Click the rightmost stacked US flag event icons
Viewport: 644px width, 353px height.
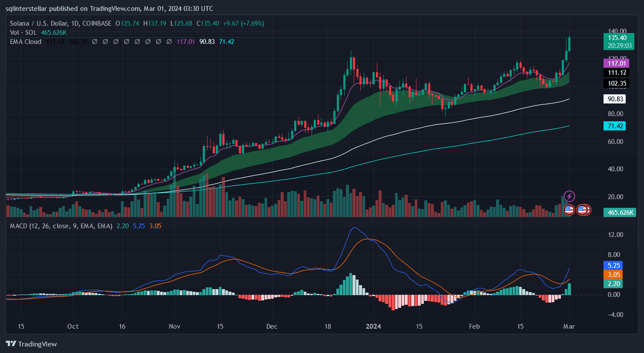[x=584, y=210]
